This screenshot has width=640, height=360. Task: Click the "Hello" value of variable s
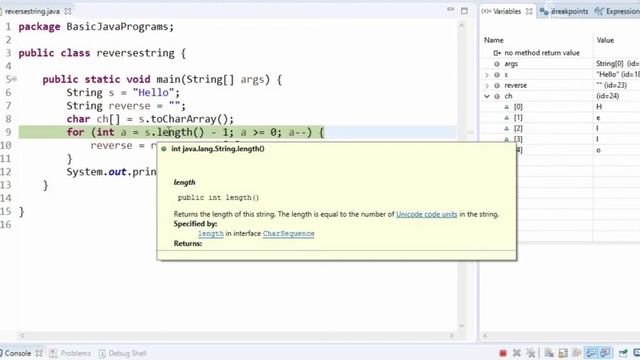[618, 75]
